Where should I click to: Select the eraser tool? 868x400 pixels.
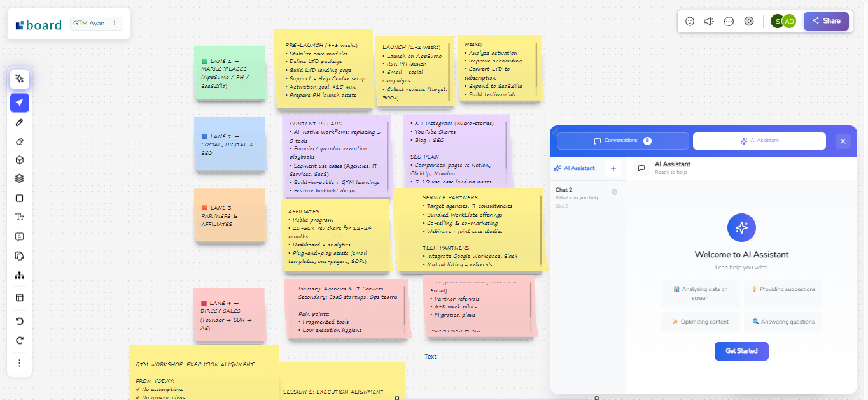click(x=19, y=141)
